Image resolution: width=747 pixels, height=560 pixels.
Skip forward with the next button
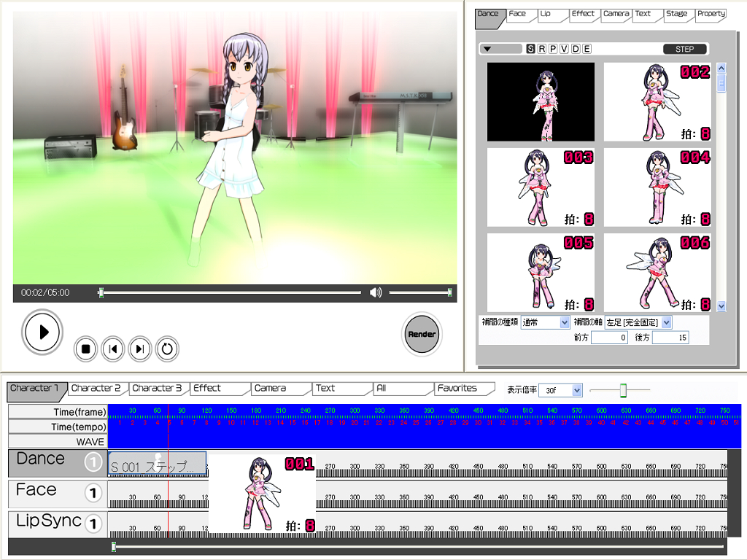(140, 349)
